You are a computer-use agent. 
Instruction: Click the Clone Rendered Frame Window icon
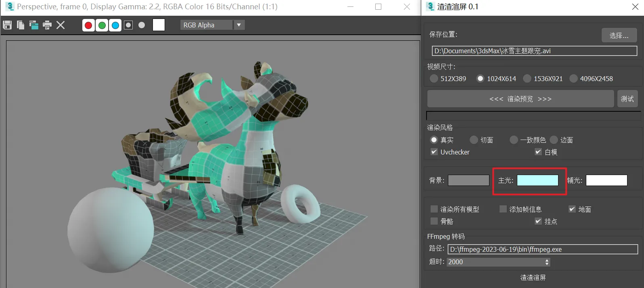[x=34, y=25]
